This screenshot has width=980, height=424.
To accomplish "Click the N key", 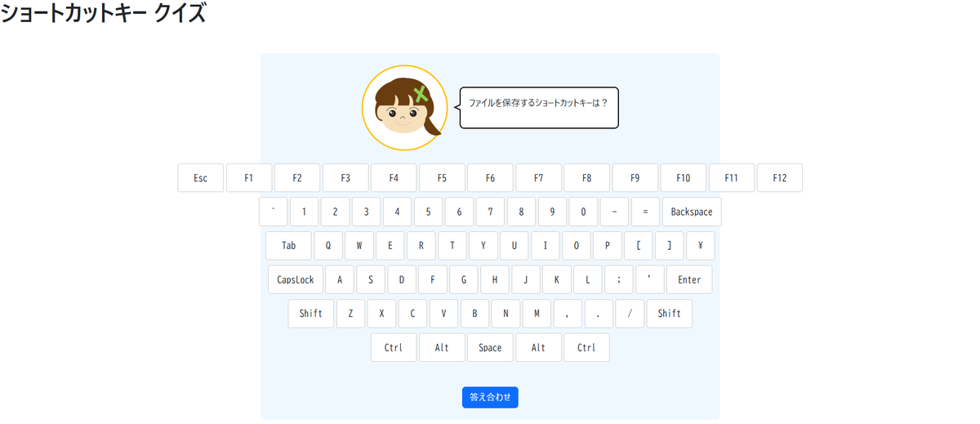I will [506, 314].
